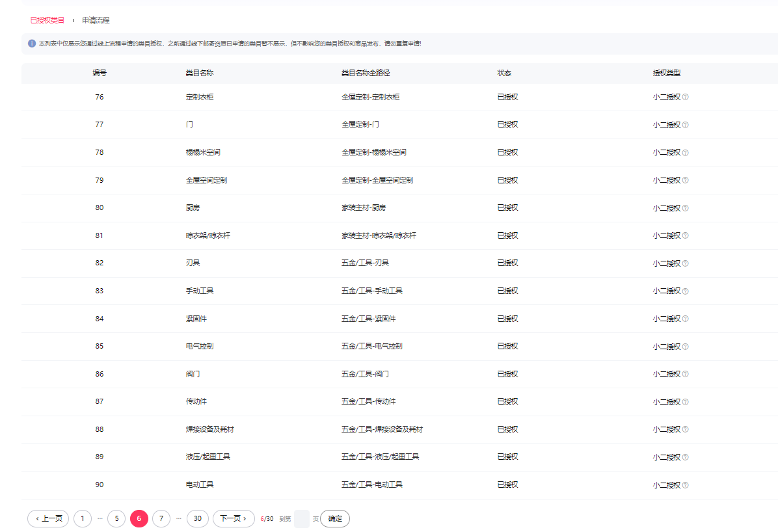This screenshot has height=532, width=778.
Task: Open page 5 of the list
Action: pos(116,518)
